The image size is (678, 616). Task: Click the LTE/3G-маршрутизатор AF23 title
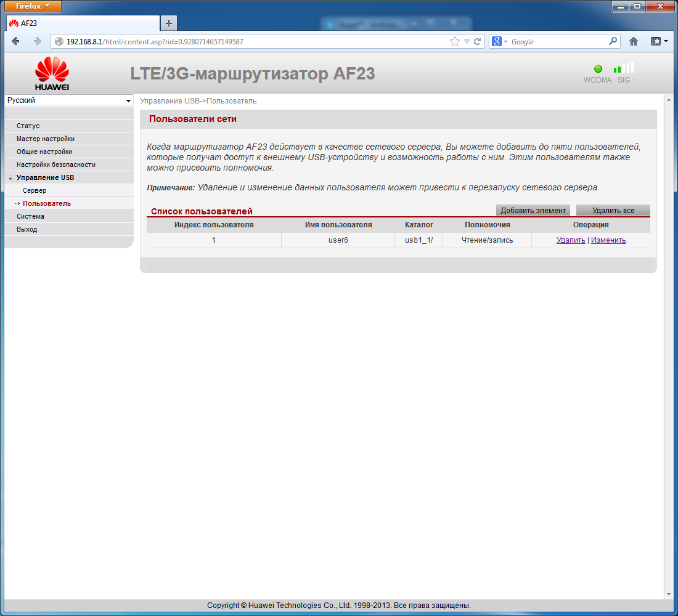pyautogui.click(x=253, y=73)
